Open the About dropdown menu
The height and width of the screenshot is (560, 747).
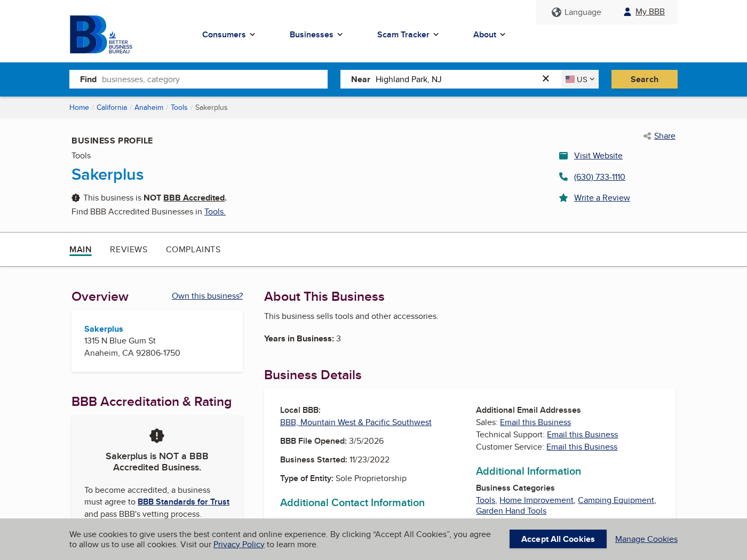(x=489, y=35)
